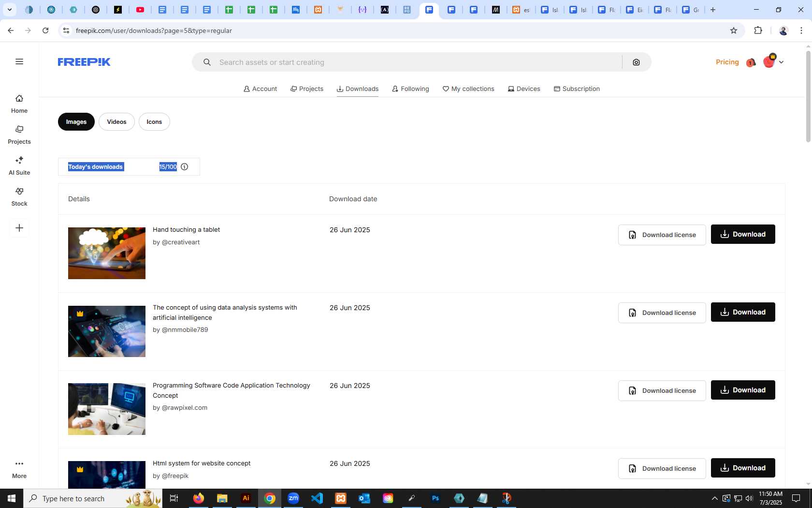Open author @rawpixel.com profile

pos(185,408)
